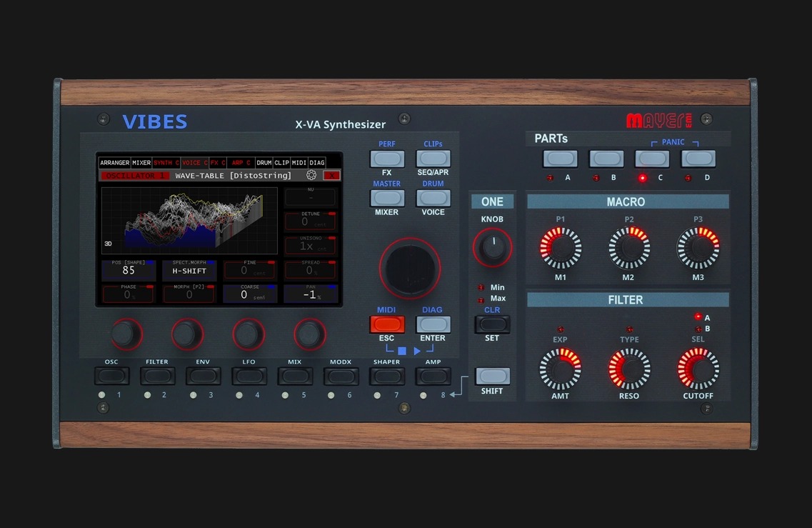Click the first encoder below the screen
Viewport: 812px width, 528px height.
[126, 334]
